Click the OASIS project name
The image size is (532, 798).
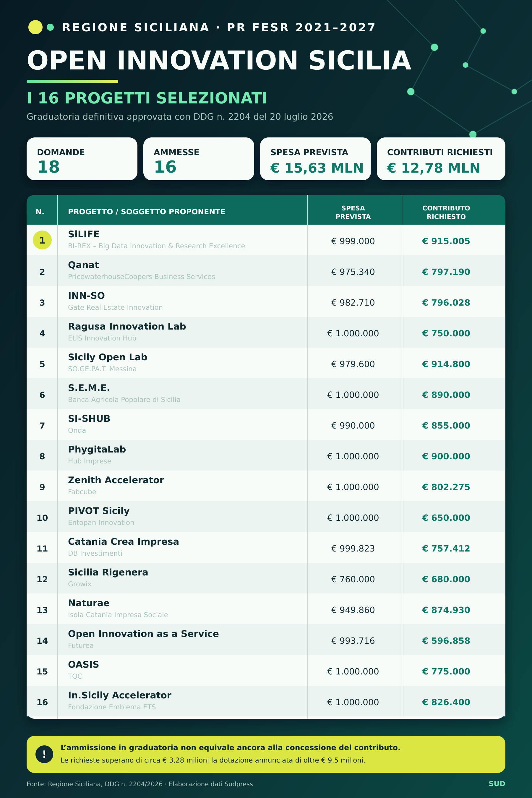coord(83,665)
